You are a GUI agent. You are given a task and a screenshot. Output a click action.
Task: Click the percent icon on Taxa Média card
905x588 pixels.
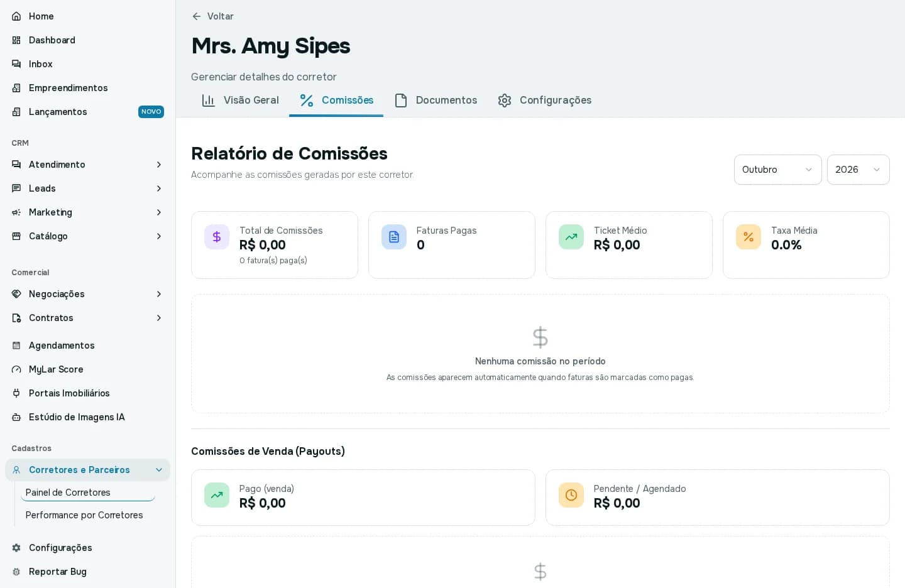click(749, 237)
